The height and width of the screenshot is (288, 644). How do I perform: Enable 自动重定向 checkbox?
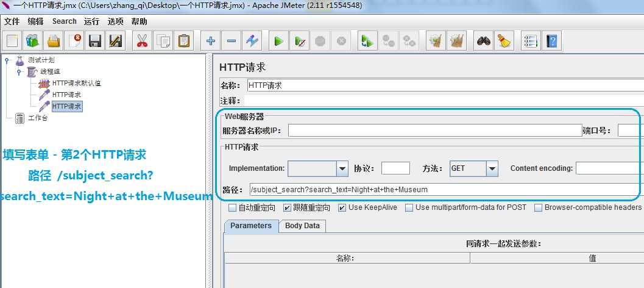[233, 208]
